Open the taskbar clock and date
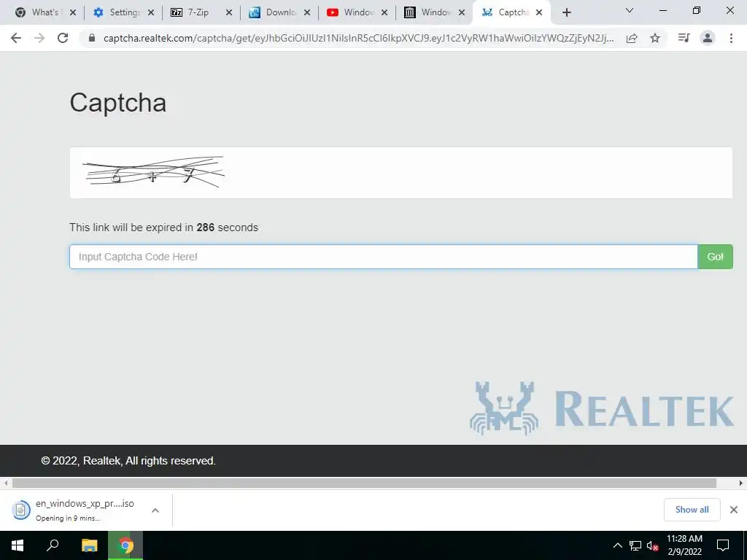The width and height of the screenshot is (747, 560). pyautogui.click(x=684, y=545)
